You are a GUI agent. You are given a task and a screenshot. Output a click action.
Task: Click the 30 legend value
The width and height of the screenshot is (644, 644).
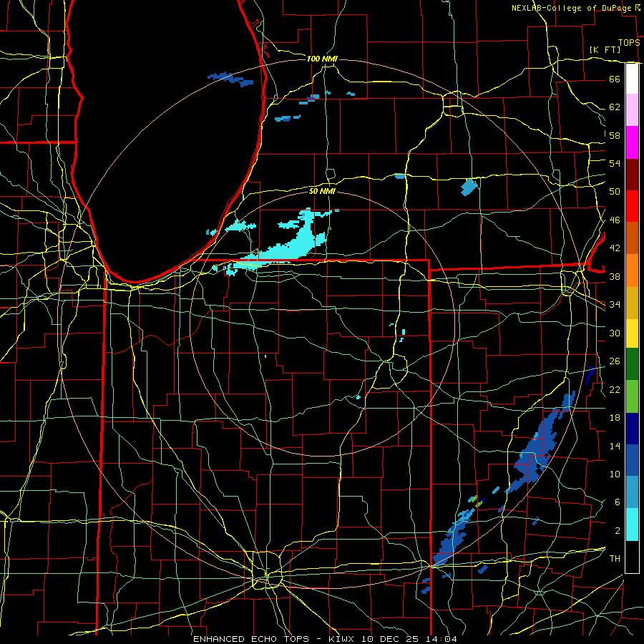[x=615, y=333]
